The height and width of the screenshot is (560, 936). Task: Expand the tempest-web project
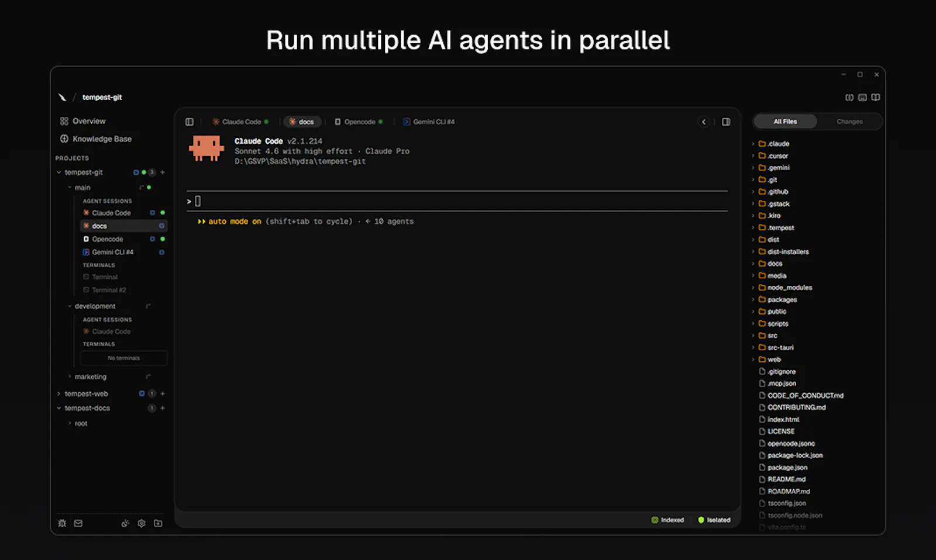[58, 394]
